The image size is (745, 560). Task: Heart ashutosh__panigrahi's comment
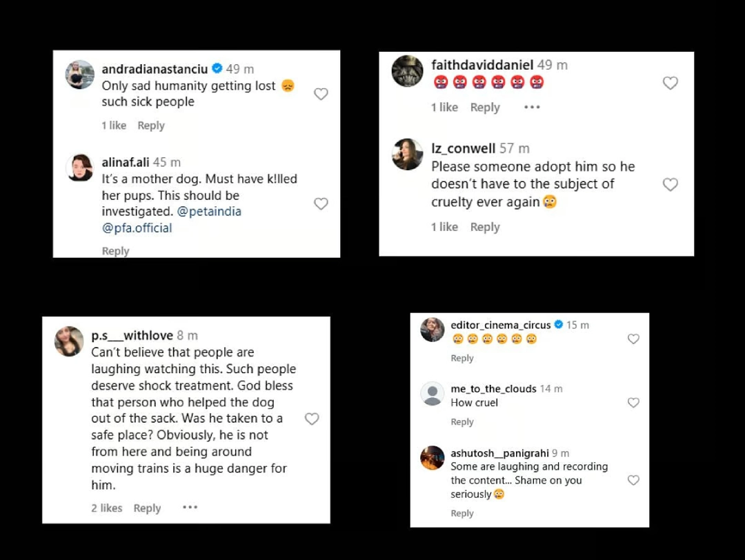pos(633,480)
